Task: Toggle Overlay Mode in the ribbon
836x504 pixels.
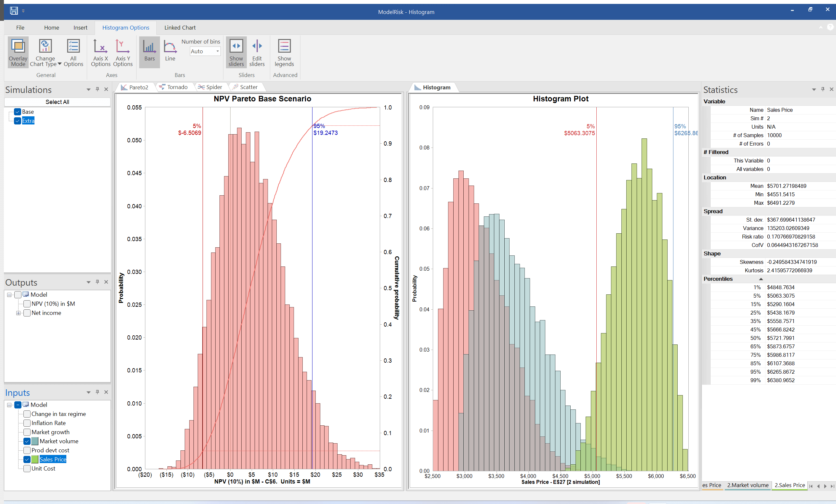Action: 18,52
